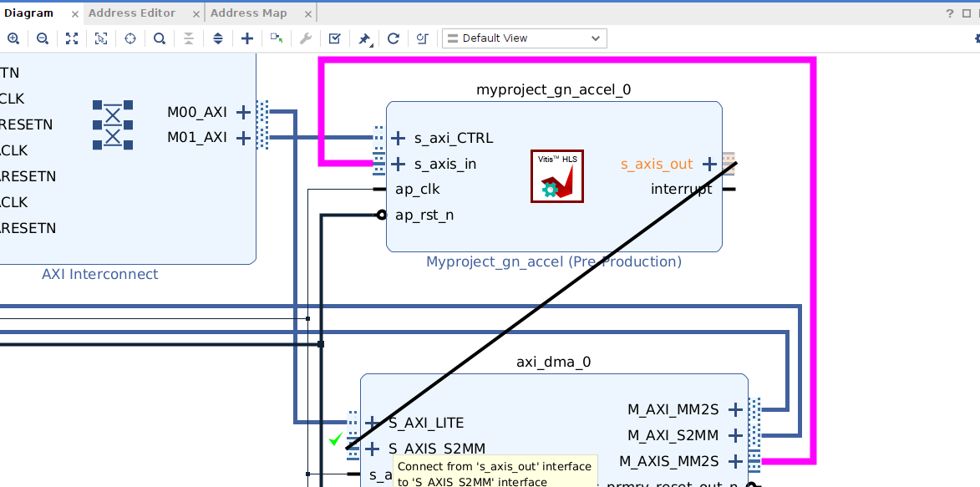This screenshot has width=980, height=487.
Task: Click the interrupt port on myproject_gn_accel_0
Action: tap(681, 189)
